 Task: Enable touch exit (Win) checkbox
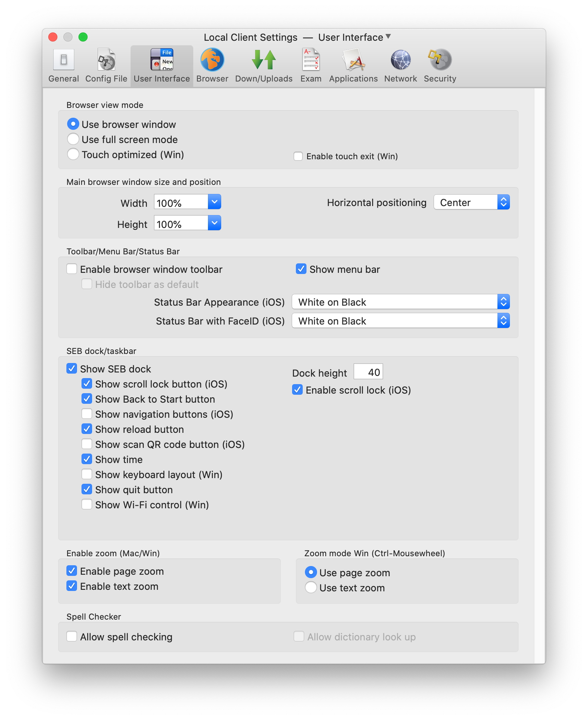click(298, 156)
